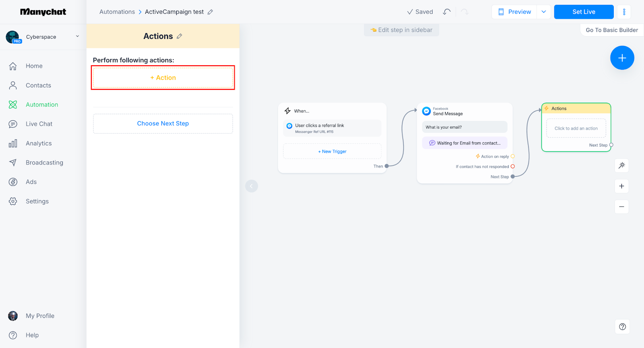Image resolution: width=644 pixels, height=348 pixels.
Task: Click the Actions node header
Action: coord(576,108)
